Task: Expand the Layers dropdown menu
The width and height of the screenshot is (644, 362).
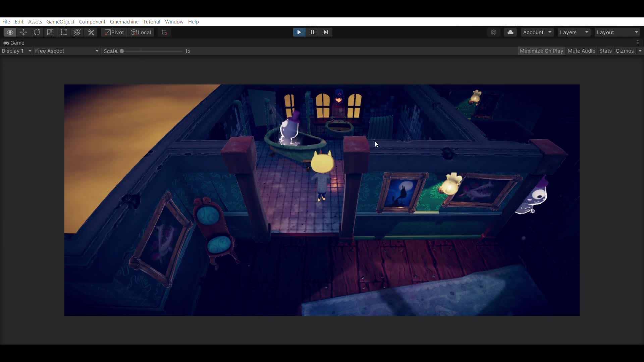Action: coord(573,32)
